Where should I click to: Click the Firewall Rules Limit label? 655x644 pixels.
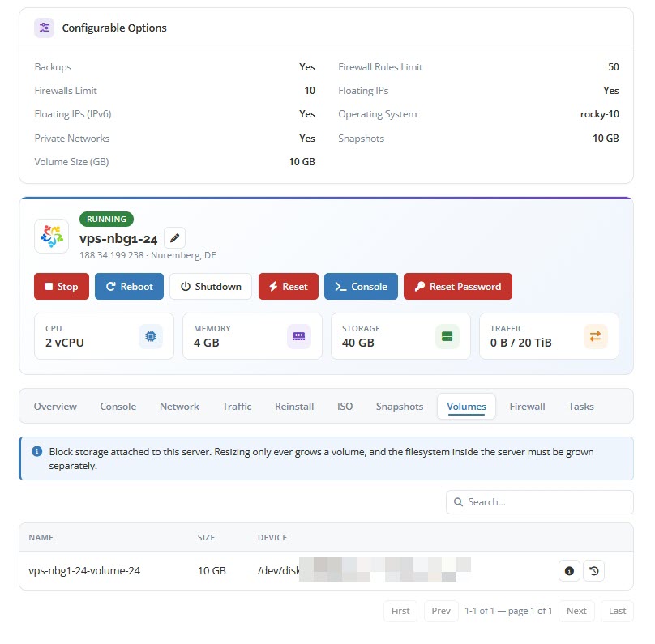coord(380,66)
